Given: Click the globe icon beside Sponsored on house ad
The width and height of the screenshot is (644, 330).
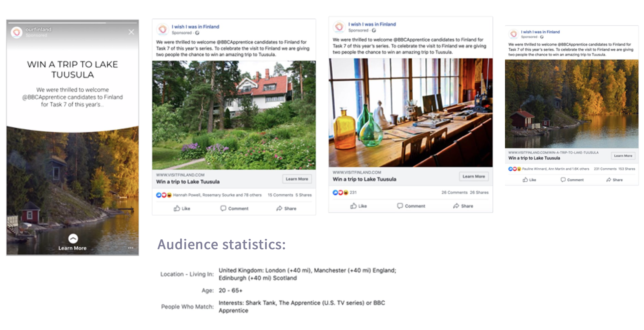Looking at the screenshot, I should coord(197,33).
